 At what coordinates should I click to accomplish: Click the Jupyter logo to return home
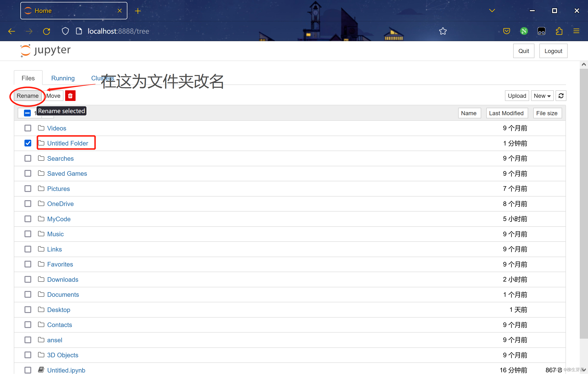46,51
